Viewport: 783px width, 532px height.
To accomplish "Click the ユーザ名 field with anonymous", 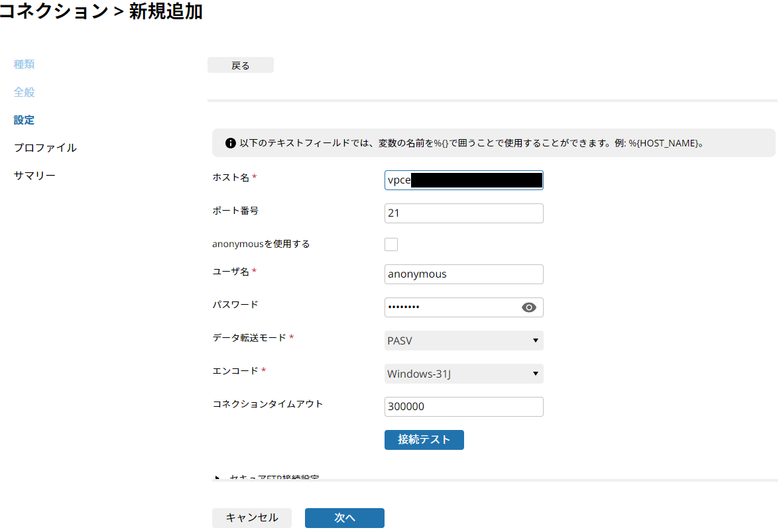I will tap(463, 274).
